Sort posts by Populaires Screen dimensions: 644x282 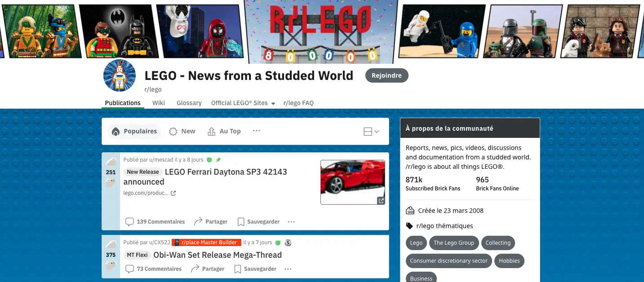click(134, 132)
